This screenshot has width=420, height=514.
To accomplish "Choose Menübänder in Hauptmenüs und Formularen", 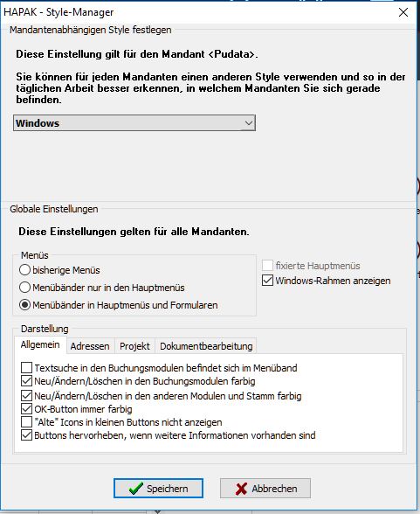I will click(24, 305).
